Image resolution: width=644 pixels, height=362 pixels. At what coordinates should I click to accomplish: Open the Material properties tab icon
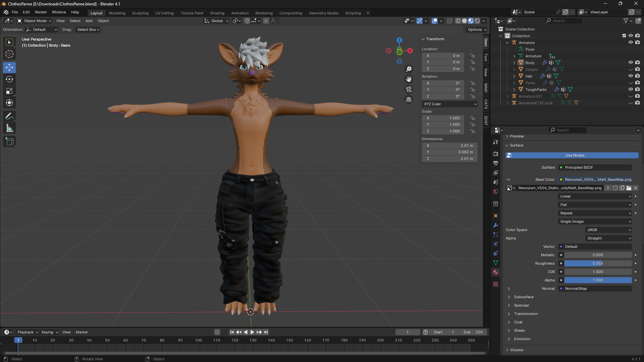click(x=496, y=272)
